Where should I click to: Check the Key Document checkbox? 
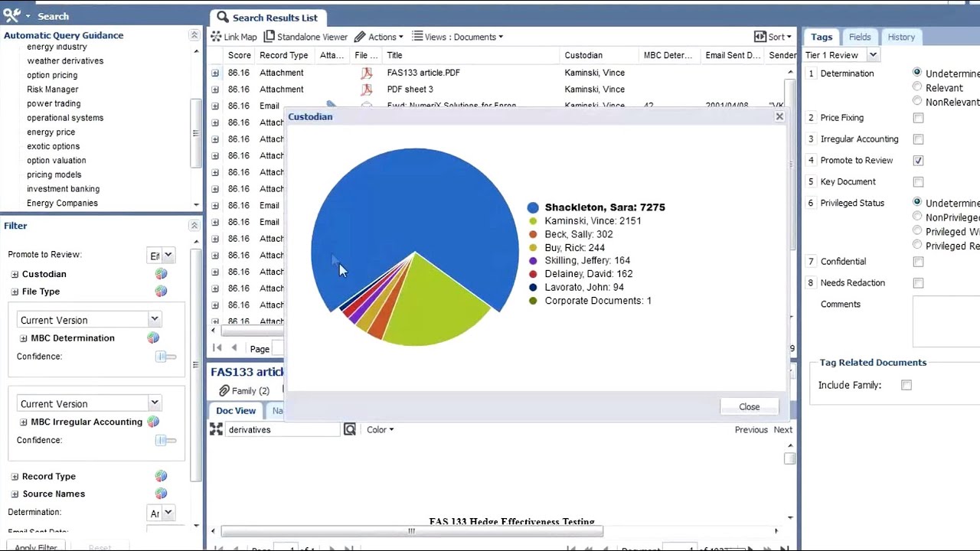tap(918, 182)
